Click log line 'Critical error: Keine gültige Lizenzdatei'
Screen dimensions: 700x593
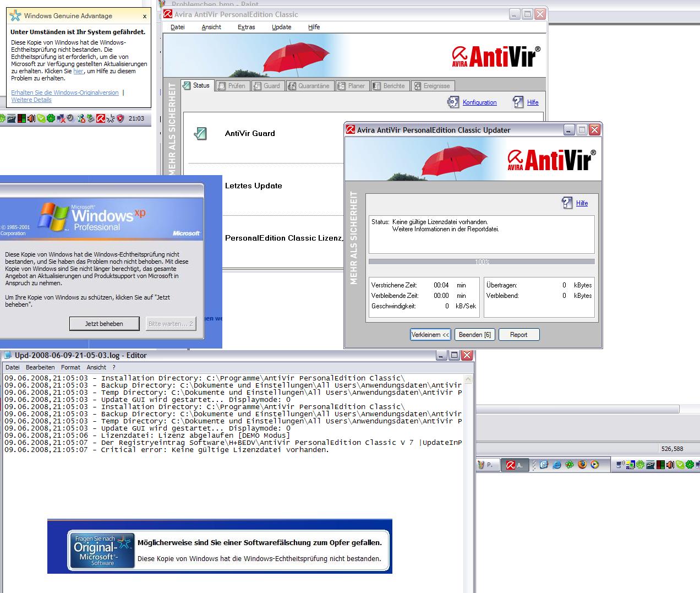click(167, 450)
